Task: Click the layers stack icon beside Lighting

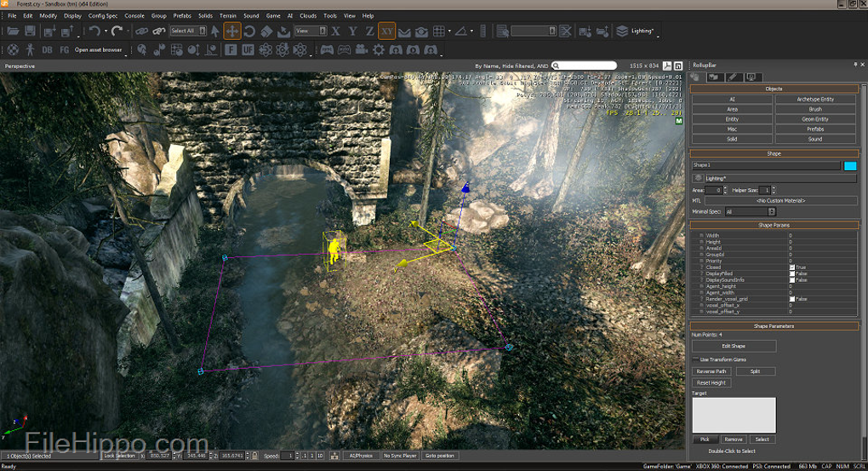Action: point(622,32)
